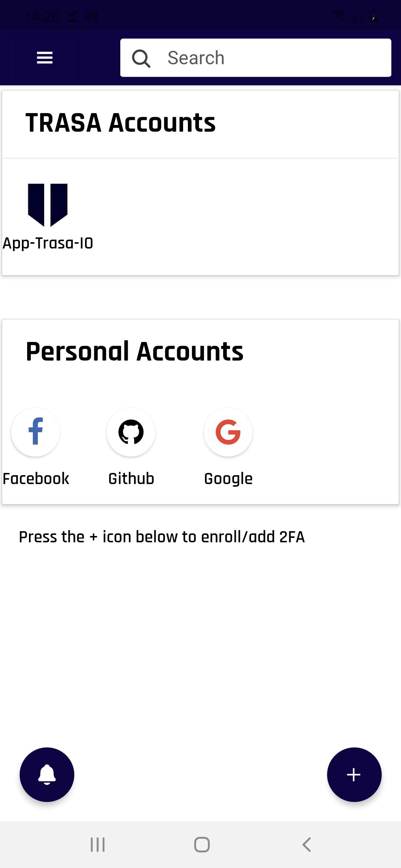The image size is (401, 868).
Task: Add 2FA with the plus button
Action: pyautogui.click(x=354, y=775)
